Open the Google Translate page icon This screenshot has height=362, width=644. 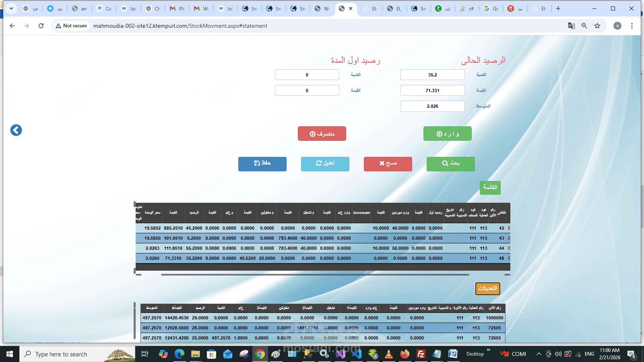point(571,26)
